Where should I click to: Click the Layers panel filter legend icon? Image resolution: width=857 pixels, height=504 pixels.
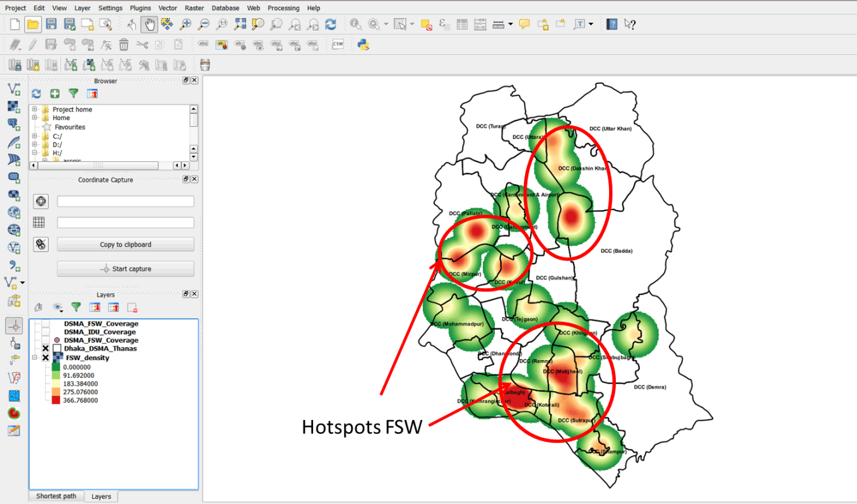point(76,307)
